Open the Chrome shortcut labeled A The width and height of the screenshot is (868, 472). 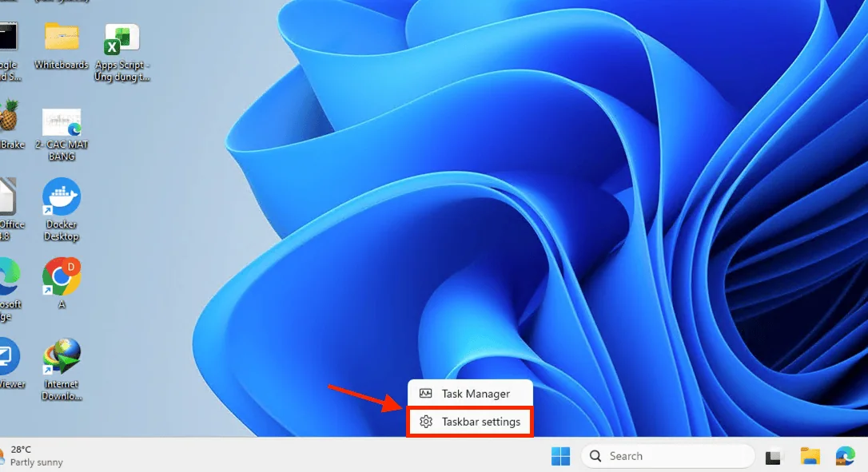click(x=62, y=276)
